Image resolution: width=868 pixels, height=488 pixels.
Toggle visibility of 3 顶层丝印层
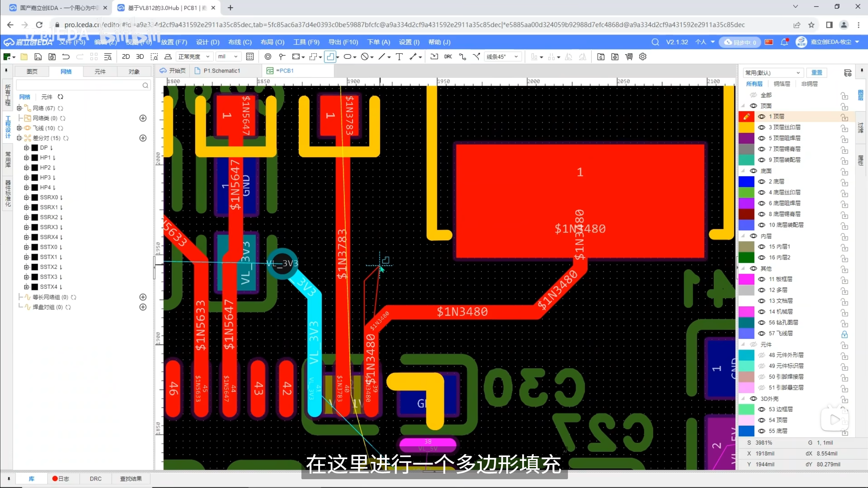(x=762, y=127)
